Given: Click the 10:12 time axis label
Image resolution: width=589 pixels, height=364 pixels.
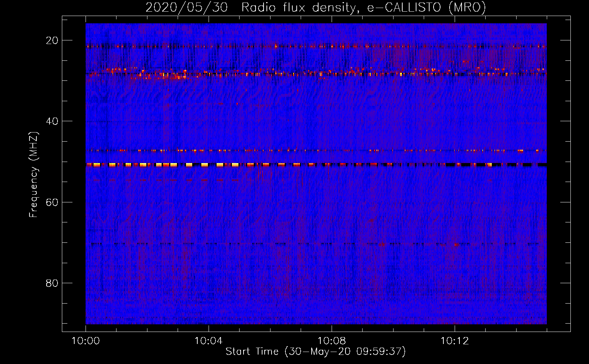Looking at the screenshot, I should click(x=454, y=341).
